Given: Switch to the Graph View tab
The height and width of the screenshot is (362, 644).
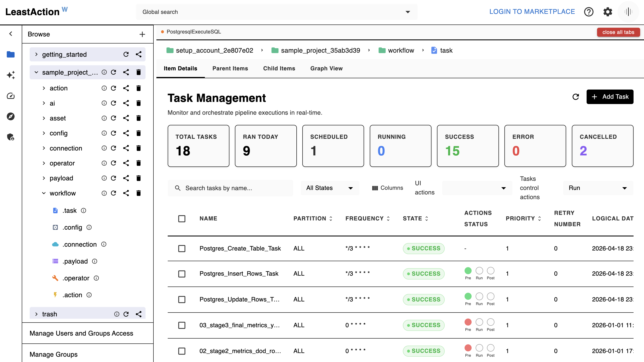Looking at the screenshot, I should click(326, 68).
